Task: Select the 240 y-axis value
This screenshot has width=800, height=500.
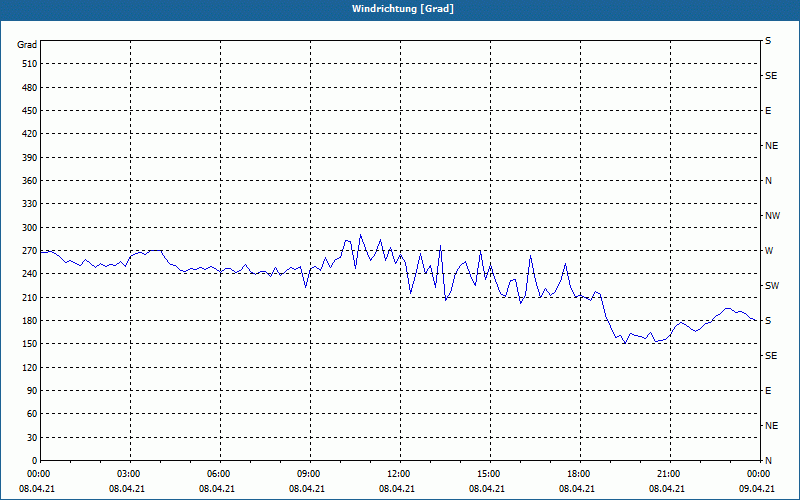Action: coord(30,274)
